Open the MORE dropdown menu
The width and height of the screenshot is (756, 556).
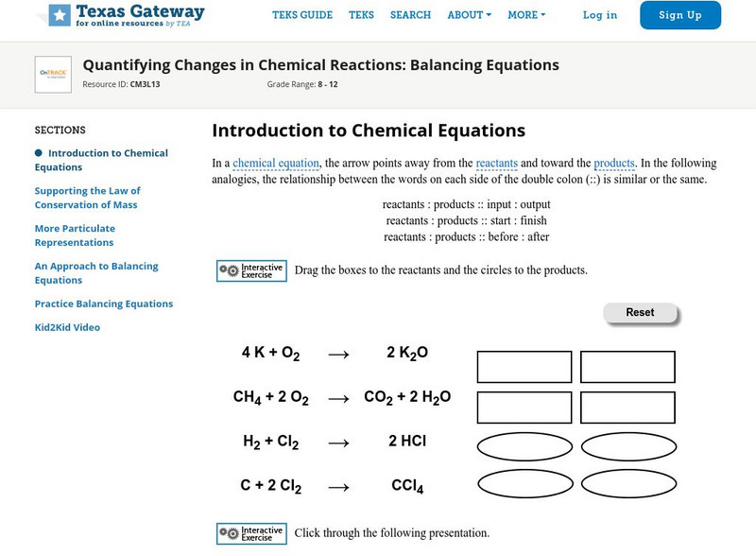[x=526, y=15]
